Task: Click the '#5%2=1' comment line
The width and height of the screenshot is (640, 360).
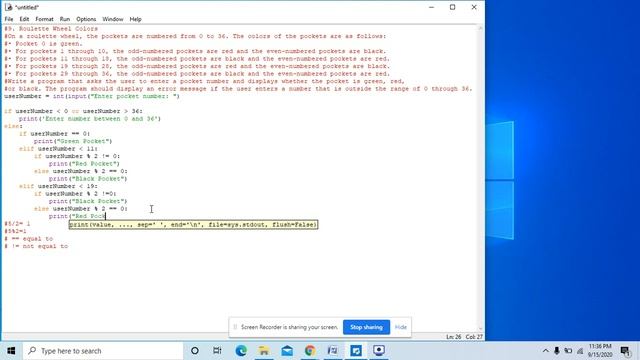Action: tap(16, 231)
